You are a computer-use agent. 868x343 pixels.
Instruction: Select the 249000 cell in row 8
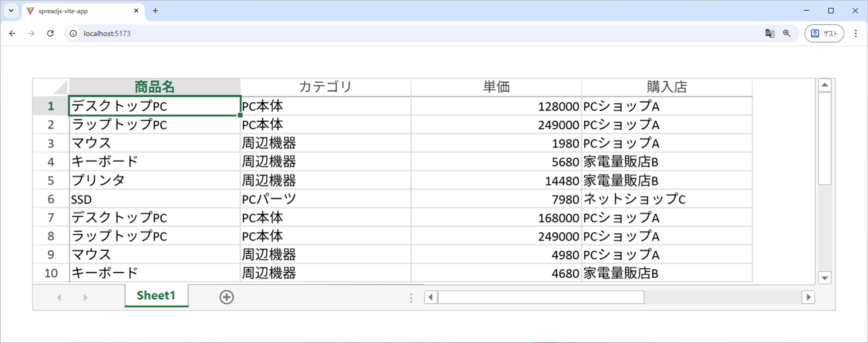click(496, 236)
